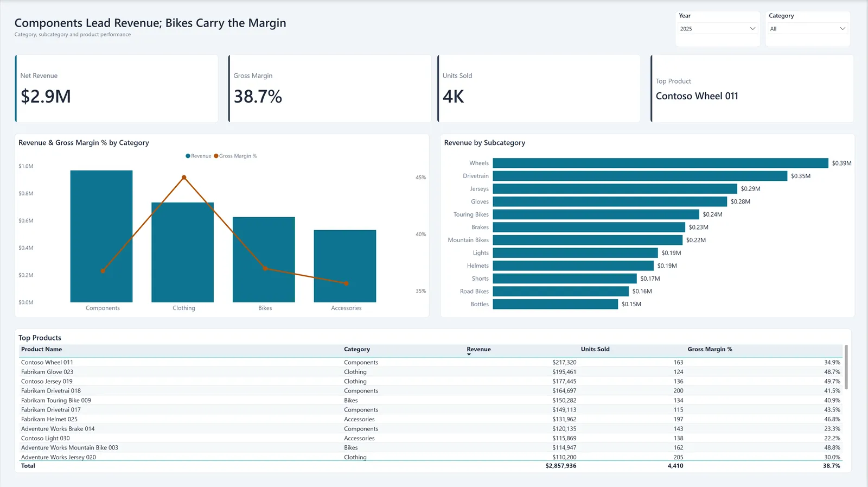
Task: Sort Top Products by the Units Sold header
Action: click(x=595, y=350)
